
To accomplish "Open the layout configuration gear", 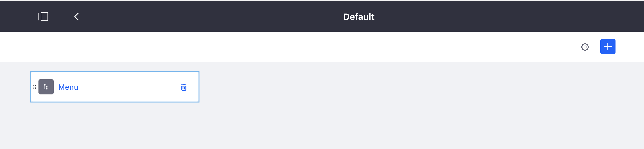I will click(585, 47).
